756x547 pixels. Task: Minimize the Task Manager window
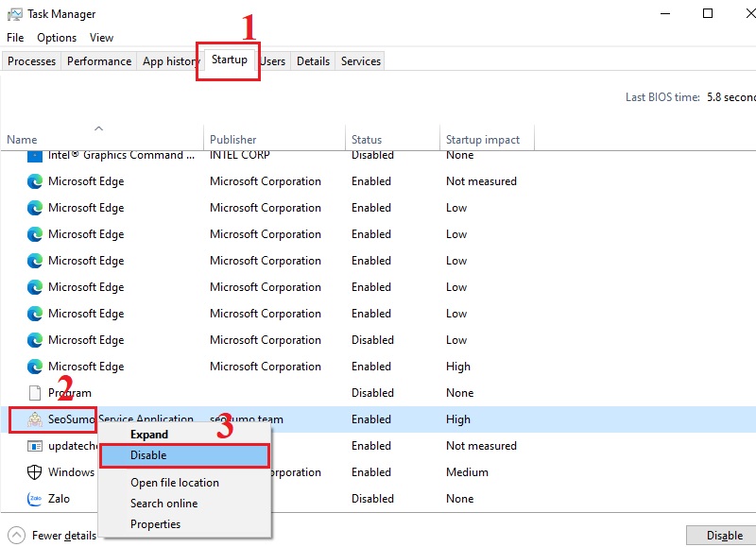click(x=665, y=13)
